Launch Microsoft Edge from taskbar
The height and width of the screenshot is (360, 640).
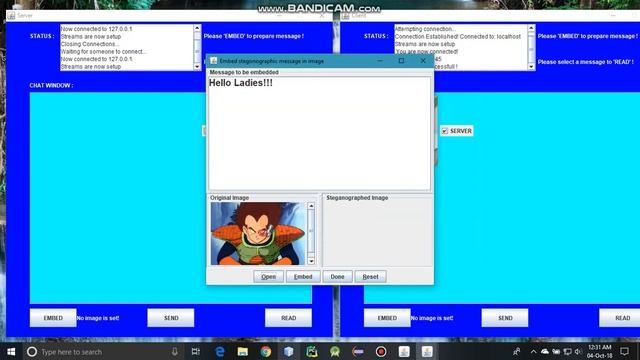220,351
